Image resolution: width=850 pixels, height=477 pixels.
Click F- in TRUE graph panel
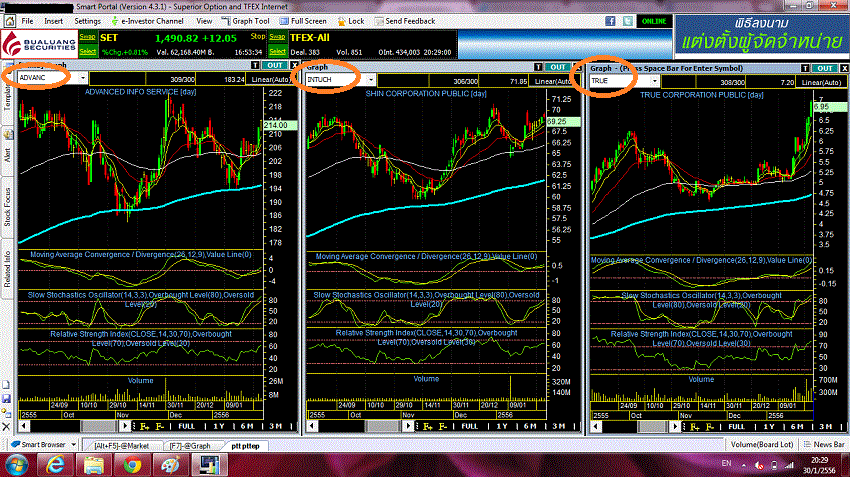pyautogui.click(x=710, y=427)
